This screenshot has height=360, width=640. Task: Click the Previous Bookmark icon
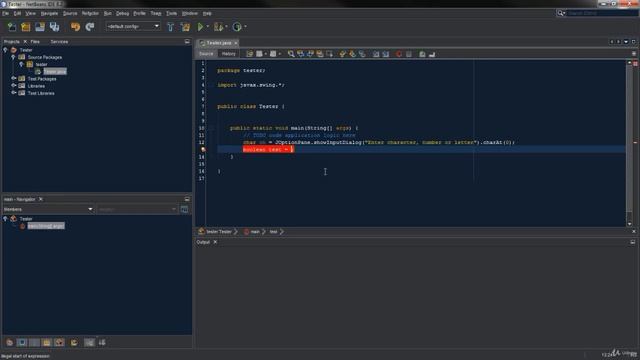(x=343, y=54)
